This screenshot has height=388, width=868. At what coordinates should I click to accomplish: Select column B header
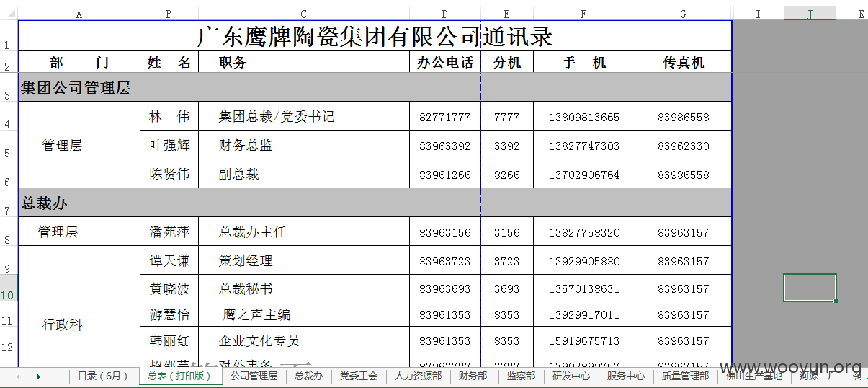[169, 14]
